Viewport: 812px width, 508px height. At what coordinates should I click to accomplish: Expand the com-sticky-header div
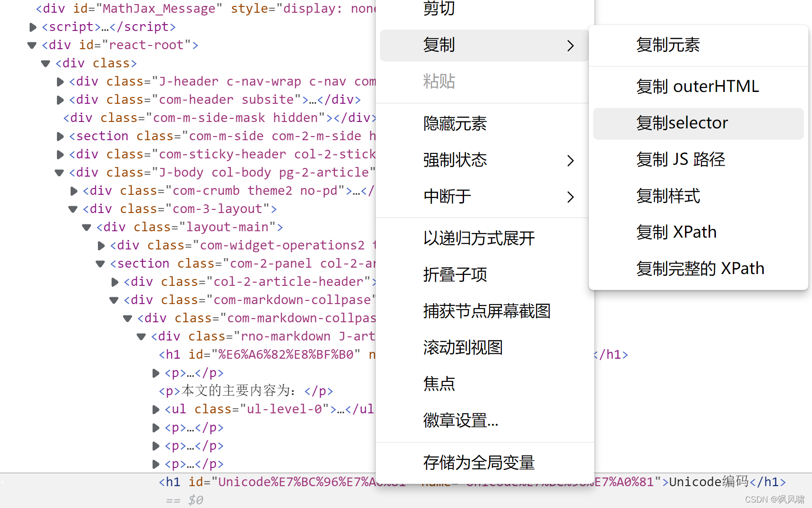click(x=60, y=155)
